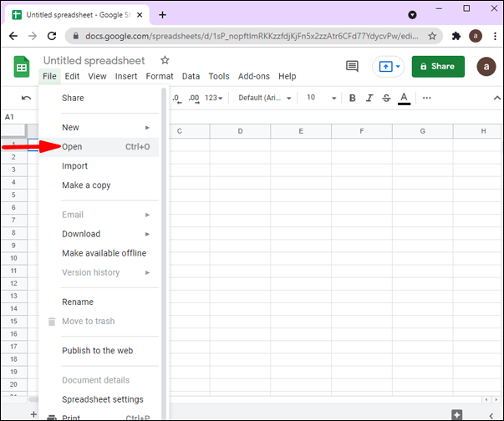Toggle strikethrough formatting
Image resolution: width=504 pixels, height=421 pixels.
pyautogui.click(x=386, y=98)
